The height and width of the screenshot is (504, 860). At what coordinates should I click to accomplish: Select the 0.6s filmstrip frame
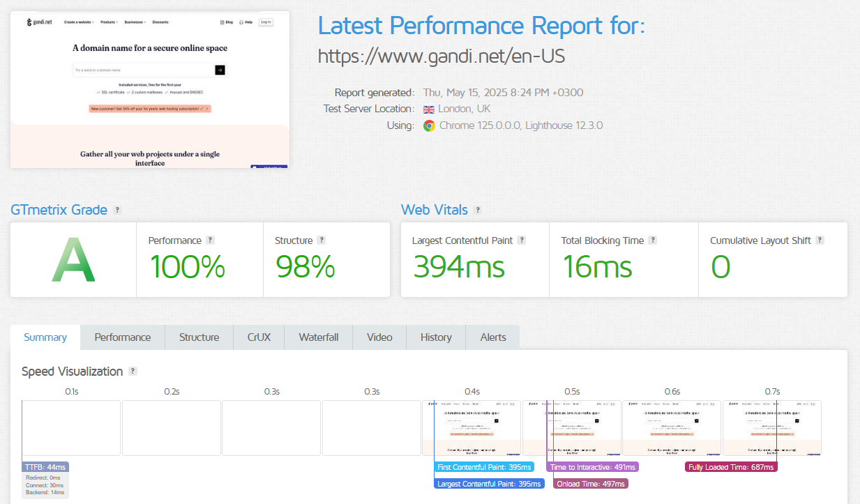[x=672, y=428]
